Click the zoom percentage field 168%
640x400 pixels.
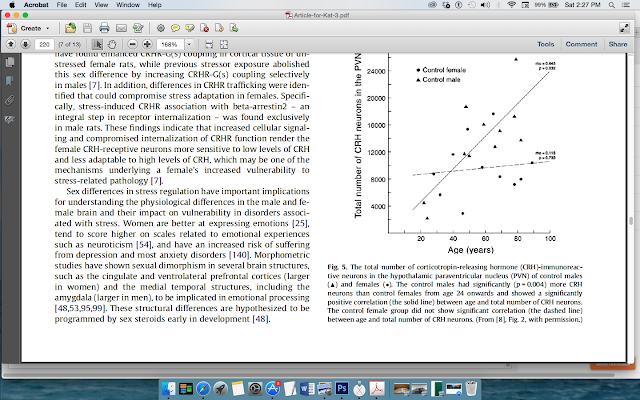tap(170, 44)
